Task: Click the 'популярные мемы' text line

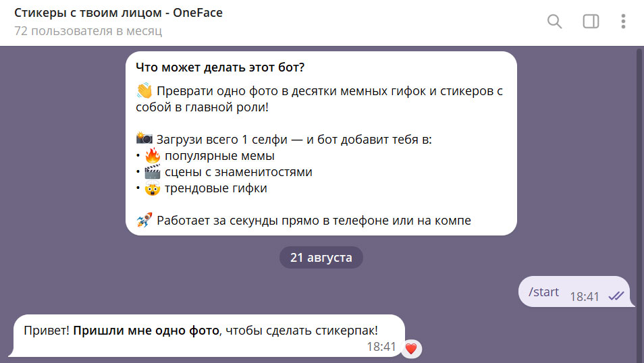Action: click(x=219, y=156)
